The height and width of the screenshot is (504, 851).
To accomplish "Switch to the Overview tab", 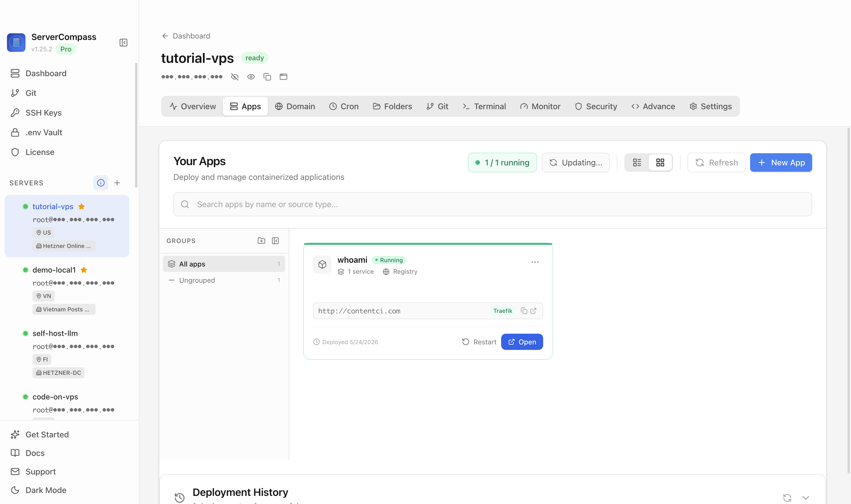I will [x=193, y=106].
